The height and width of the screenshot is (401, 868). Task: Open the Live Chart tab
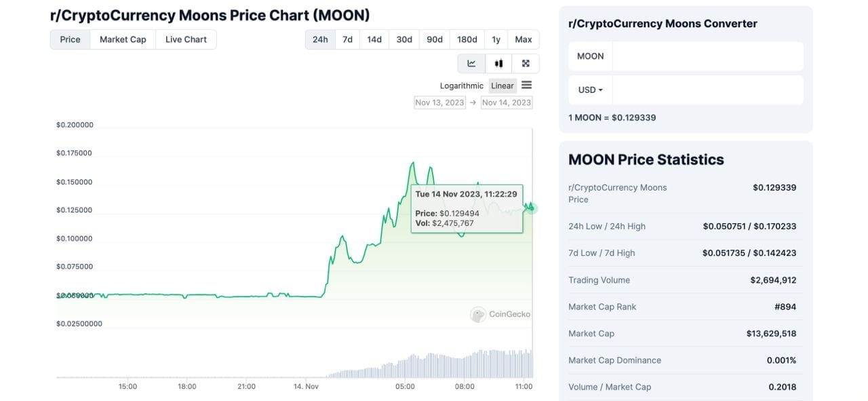pos(185,39)
